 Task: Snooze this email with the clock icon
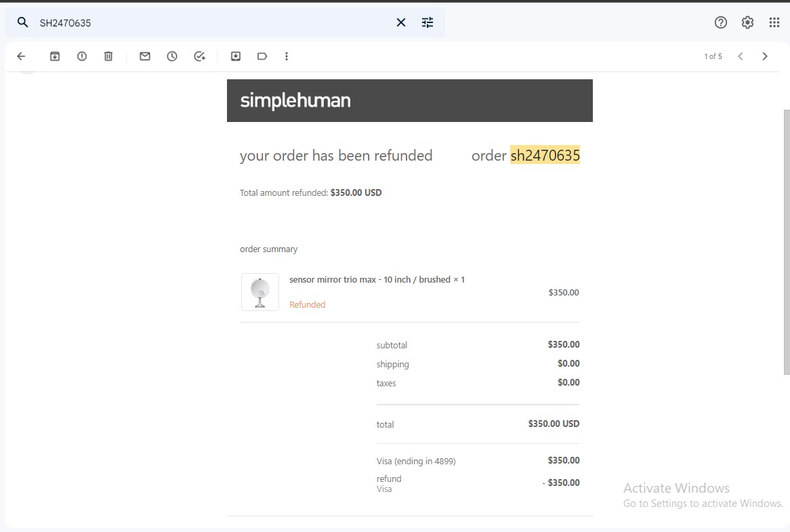pos(172,56)
